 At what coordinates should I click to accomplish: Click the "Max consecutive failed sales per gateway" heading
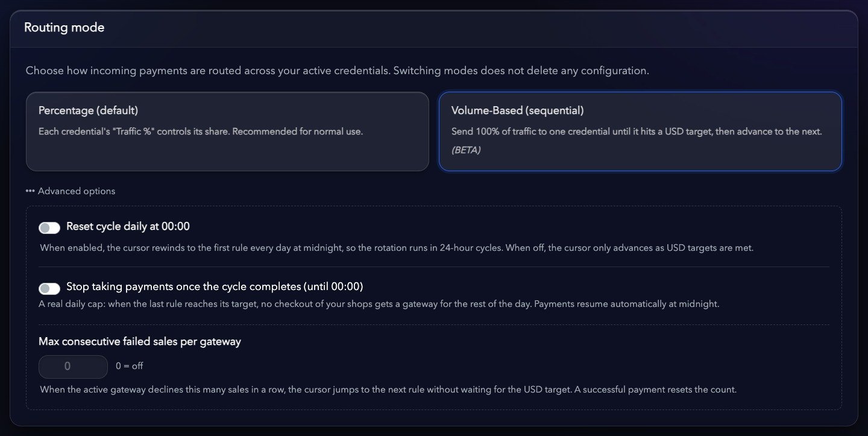click(140, 341)
